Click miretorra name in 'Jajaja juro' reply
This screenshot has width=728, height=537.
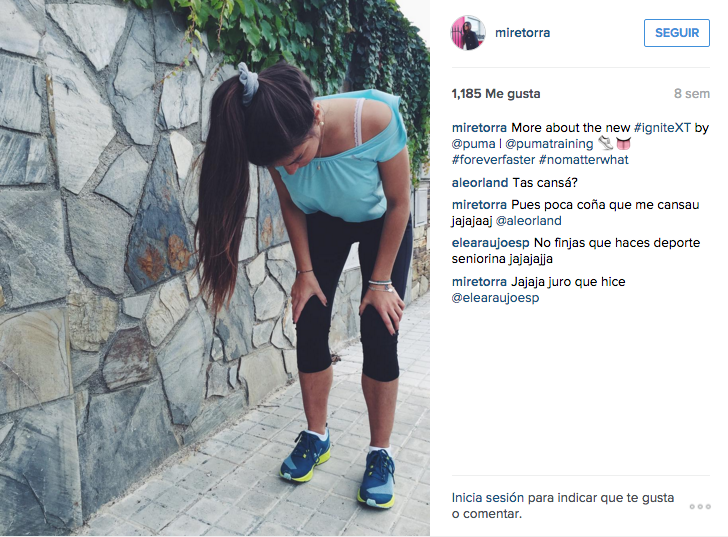[x=479, y=282]
